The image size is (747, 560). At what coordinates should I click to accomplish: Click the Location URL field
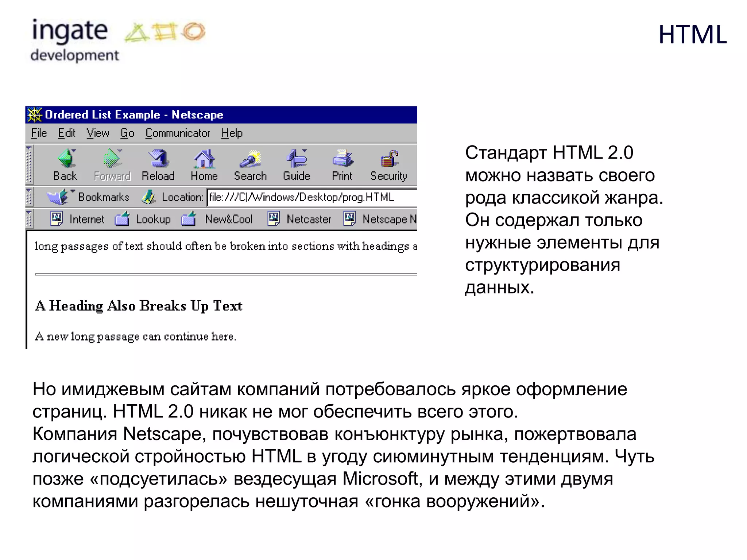pos(312,197)
